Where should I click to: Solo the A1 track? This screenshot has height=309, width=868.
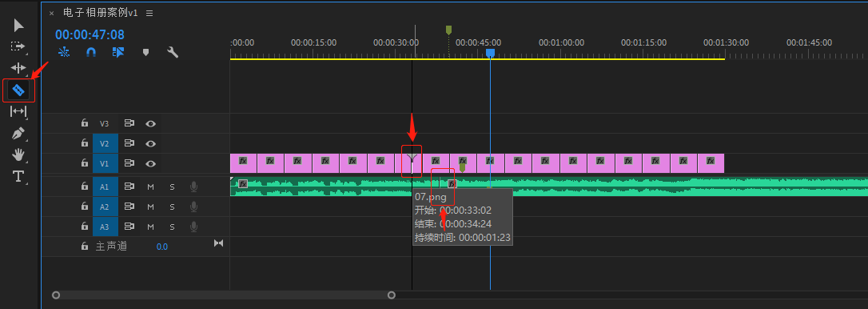(172, 187)
